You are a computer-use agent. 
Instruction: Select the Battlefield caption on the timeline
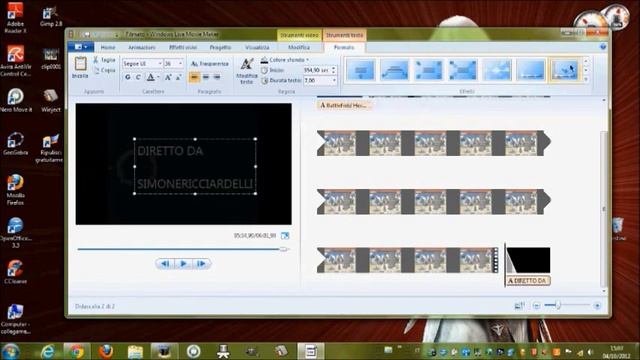[x=344, y=105]
